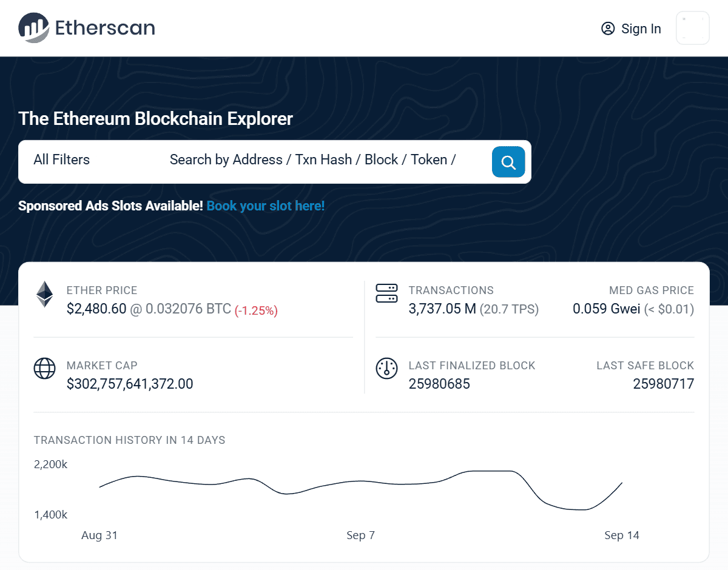Click the Etherscan wordmark in the header
Screen dimensions: 728x570
tap(105, 28)
